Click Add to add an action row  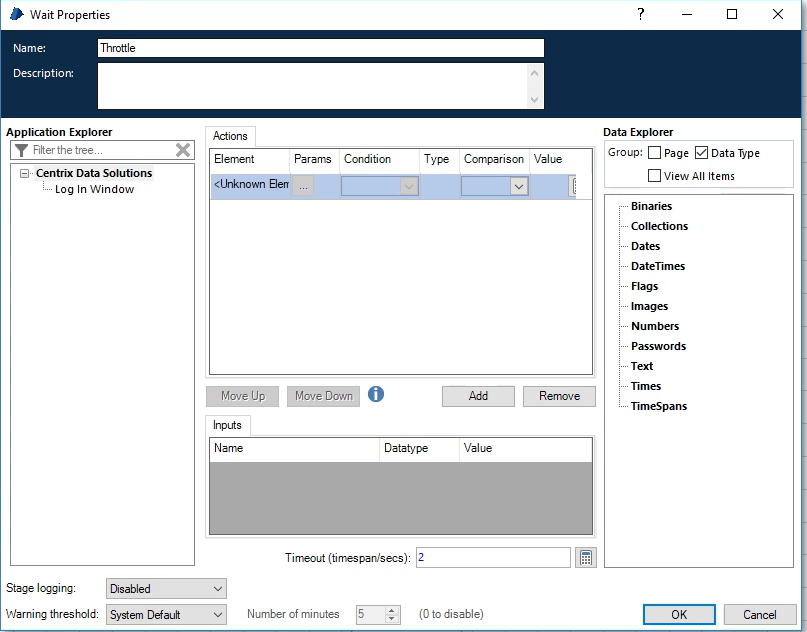coord(478,396)
